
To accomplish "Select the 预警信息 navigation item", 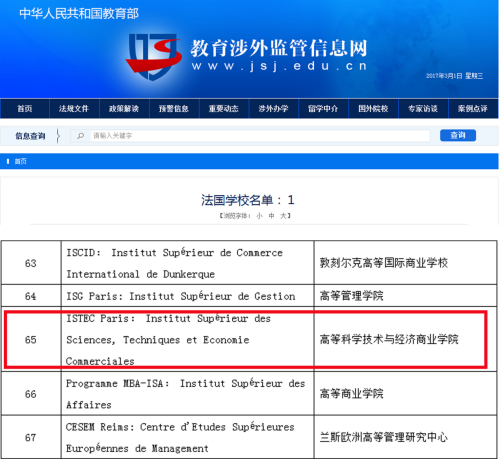I will point(174,109).
